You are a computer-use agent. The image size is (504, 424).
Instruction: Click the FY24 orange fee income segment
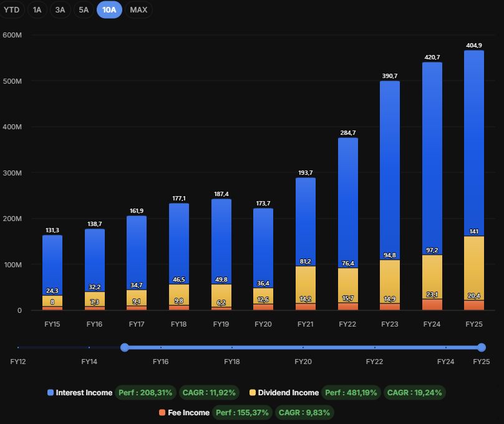click(x=432, y=305)
